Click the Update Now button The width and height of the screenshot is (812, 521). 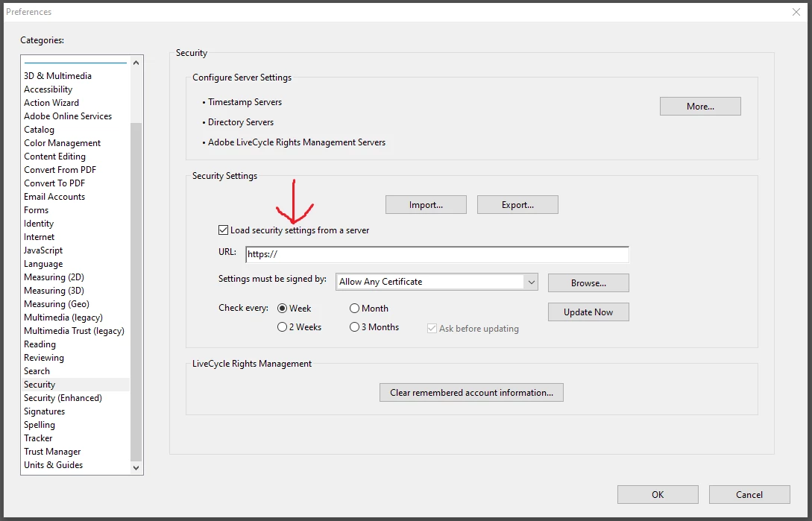[x=588, y=312]
